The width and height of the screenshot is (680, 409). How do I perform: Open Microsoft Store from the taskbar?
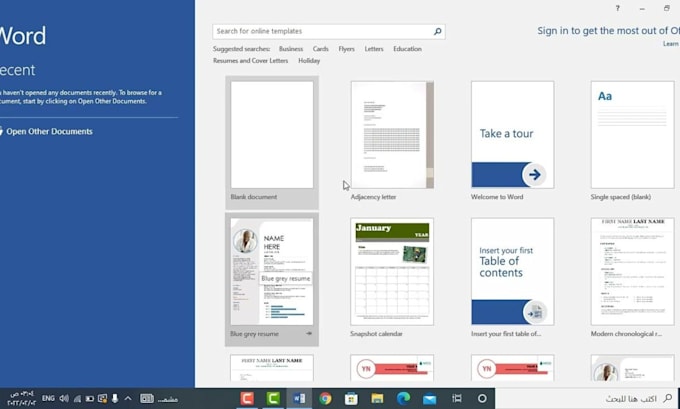click(x=351, y=398)
